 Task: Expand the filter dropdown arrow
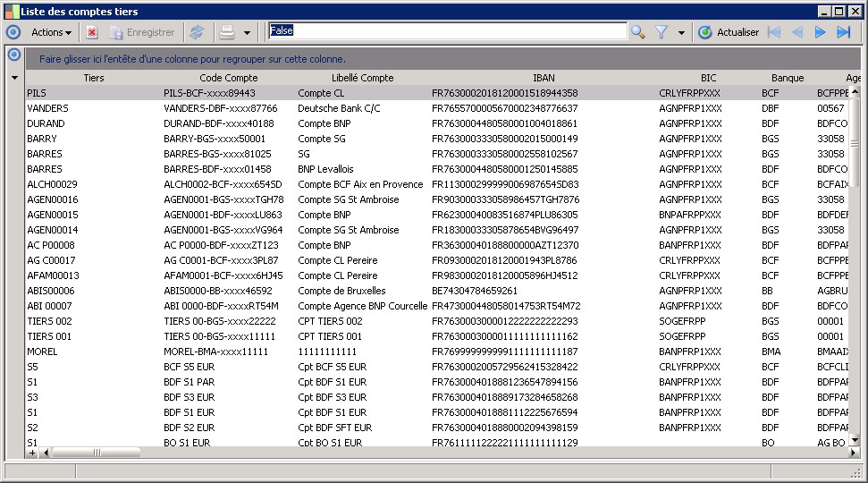[x=681, y=33]
